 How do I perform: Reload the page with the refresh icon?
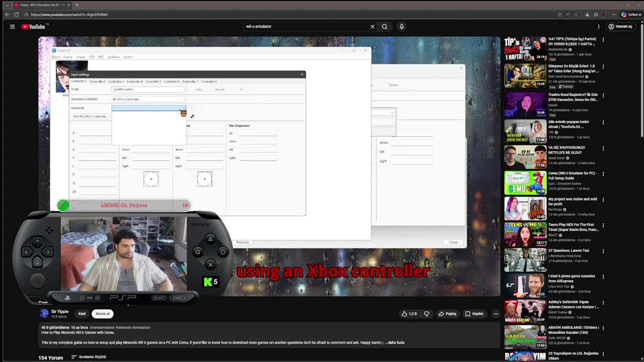pyautogui.click(x=17, y=15)
